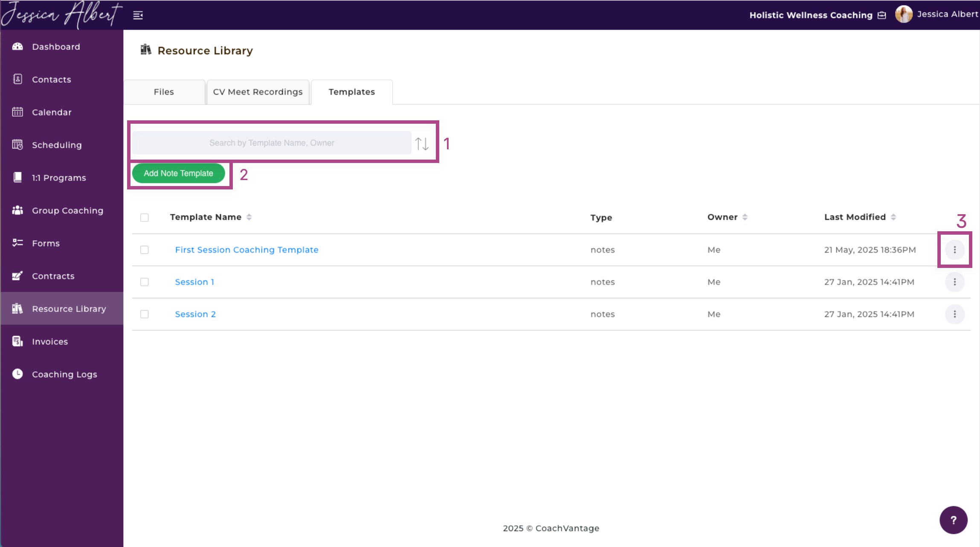
Task: Open three-dot menu for First Session Coaching Template
Action: [x=954, y=250]
